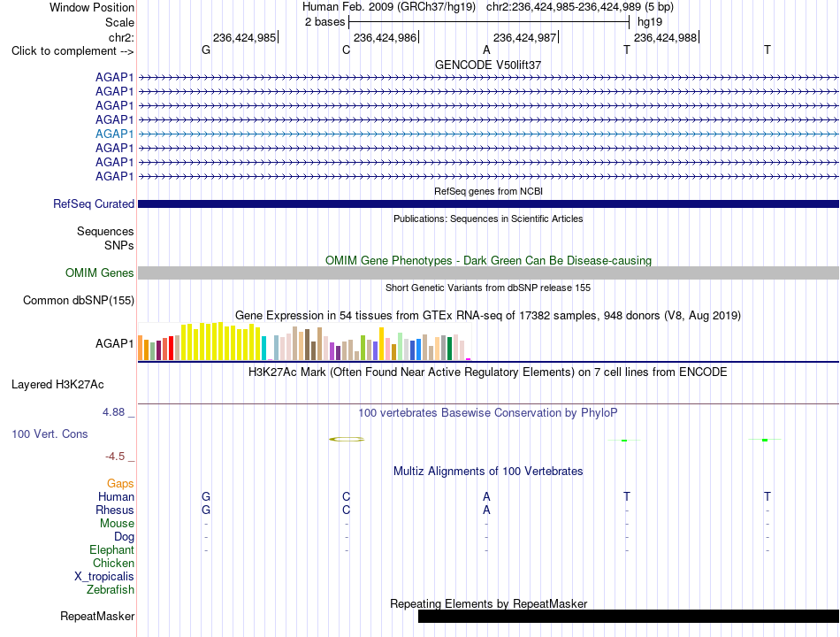Open the H3K27Ac Mark track title
The width and height of the screenshot is (840, 637).
[488, 372]
